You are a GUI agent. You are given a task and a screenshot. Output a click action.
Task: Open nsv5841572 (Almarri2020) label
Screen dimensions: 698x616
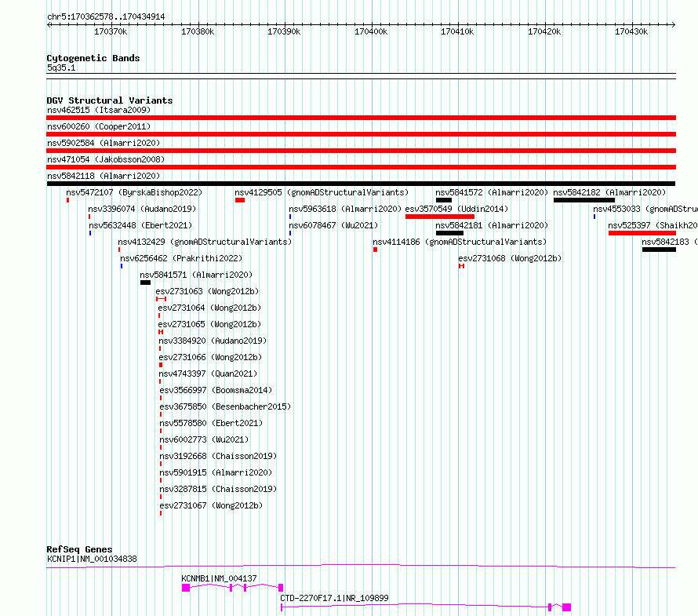492,192
